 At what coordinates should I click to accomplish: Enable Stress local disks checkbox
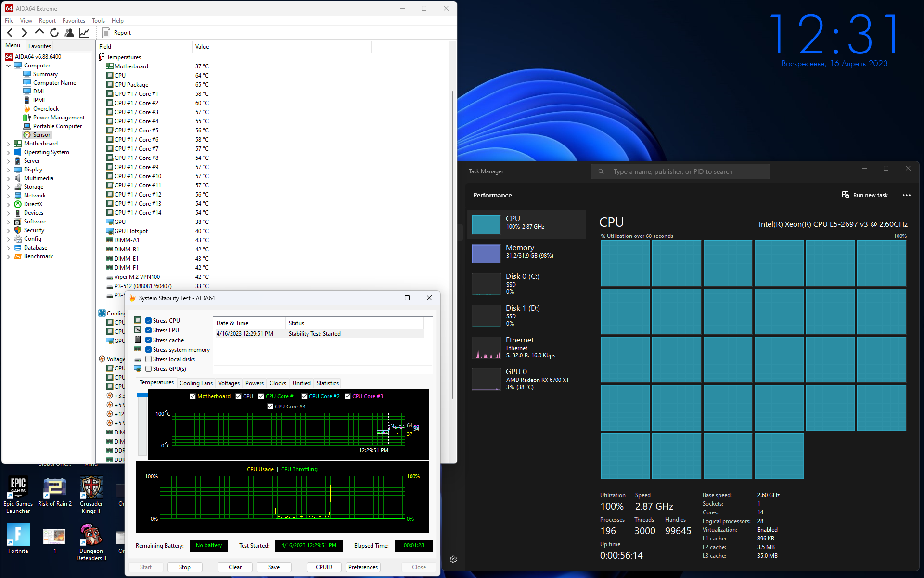click(x=149, y=359)
